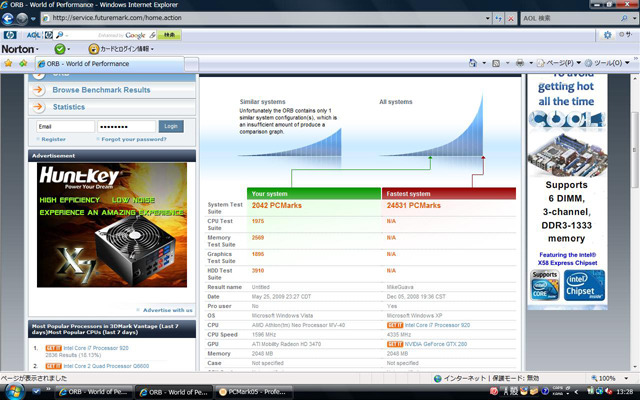Click the password input field
The width and height of the screenshot is (640, 400).
pos(127,127)
